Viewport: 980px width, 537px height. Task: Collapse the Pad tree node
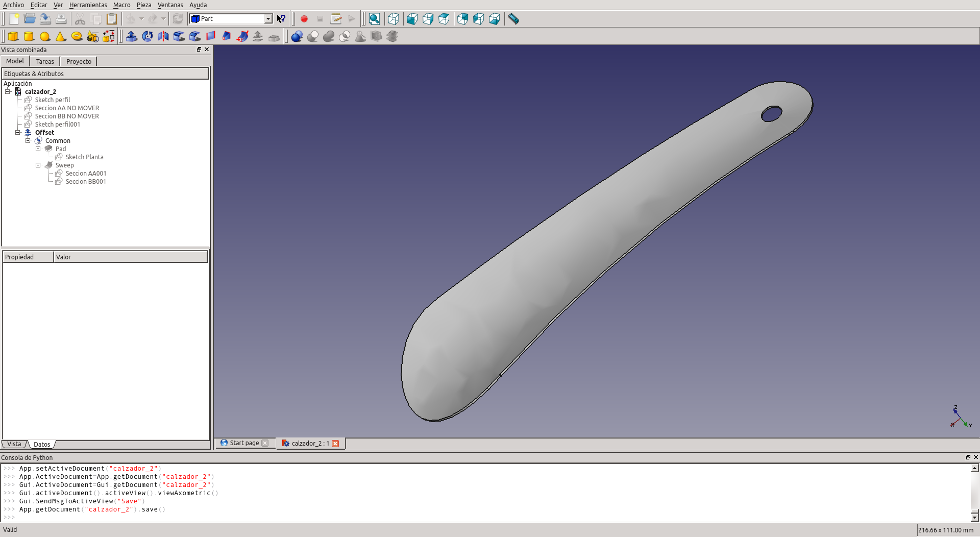[38, 149]
